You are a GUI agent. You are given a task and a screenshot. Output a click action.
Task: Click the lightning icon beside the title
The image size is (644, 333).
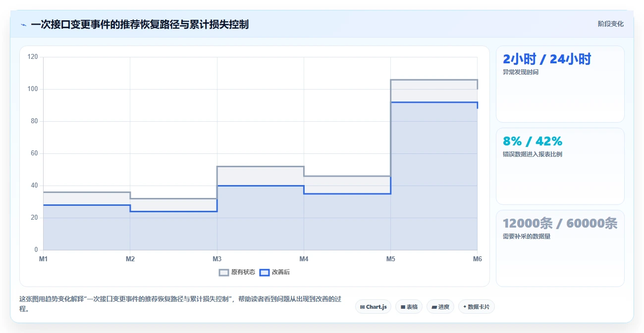pyautogui.click(x=23, y=25)
